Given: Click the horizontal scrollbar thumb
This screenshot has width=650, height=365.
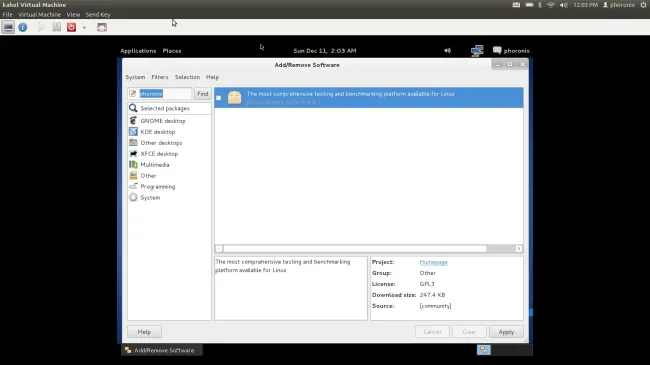Looking at the screenshot, I should tap(355, 249).
